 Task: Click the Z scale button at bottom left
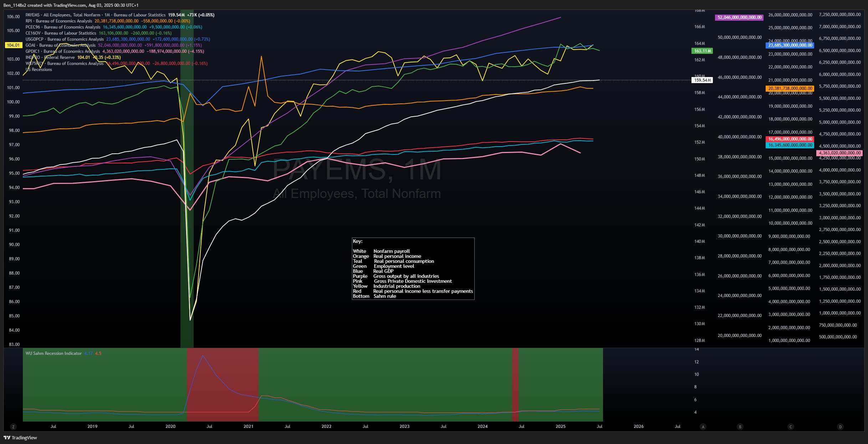point(13,427)
